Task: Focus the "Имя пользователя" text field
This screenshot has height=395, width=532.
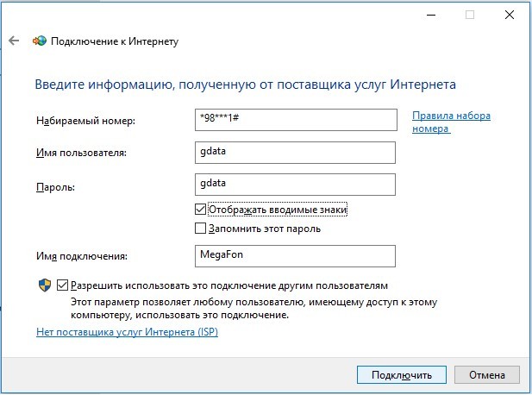Action: [296, 152]
